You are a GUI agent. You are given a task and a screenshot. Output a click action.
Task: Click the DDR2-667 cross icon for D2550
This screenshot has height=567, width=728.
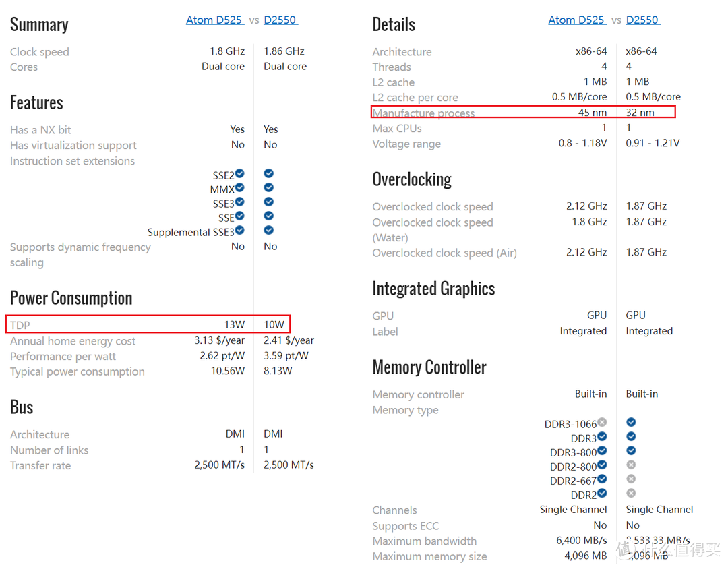(x=631, y=479)
